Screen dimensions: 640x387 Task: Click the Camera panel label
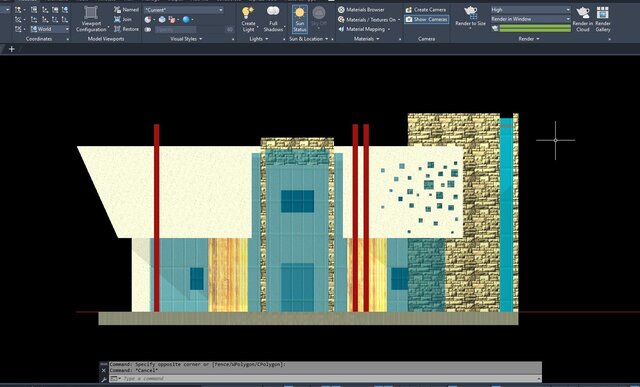coord(426,39)
